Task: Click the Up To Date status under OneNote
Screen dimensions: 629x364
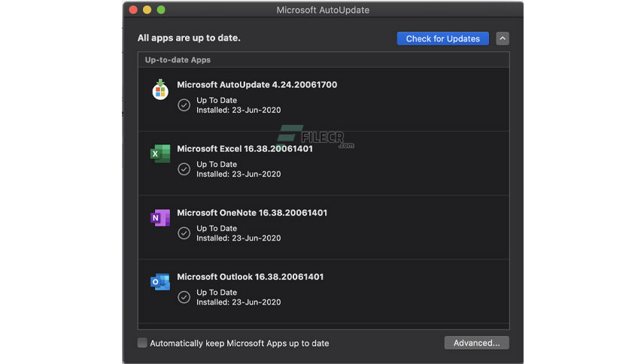Action: 217,228
